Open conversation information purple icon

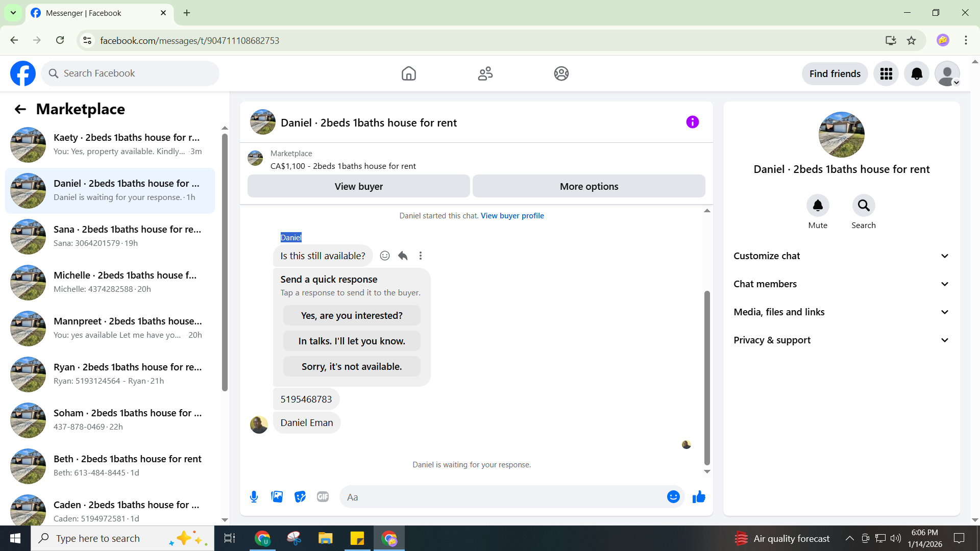click(692, 122)
